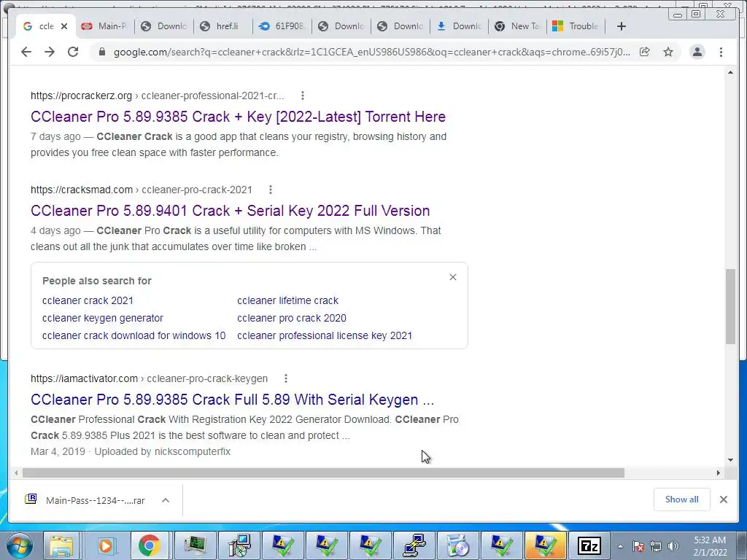Viewport: 747px width, 560px height.
Task: Close the People also search for box
Action: 453,277
